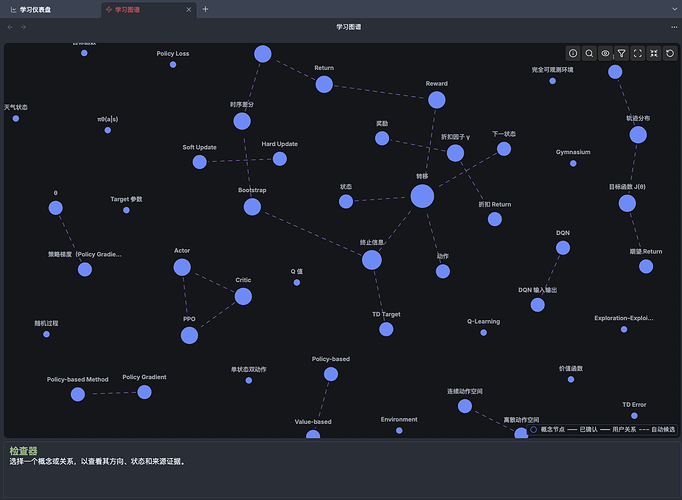The image size is (682, 500).
Task: Open a new tab with plus button
Action: point(205,9)
